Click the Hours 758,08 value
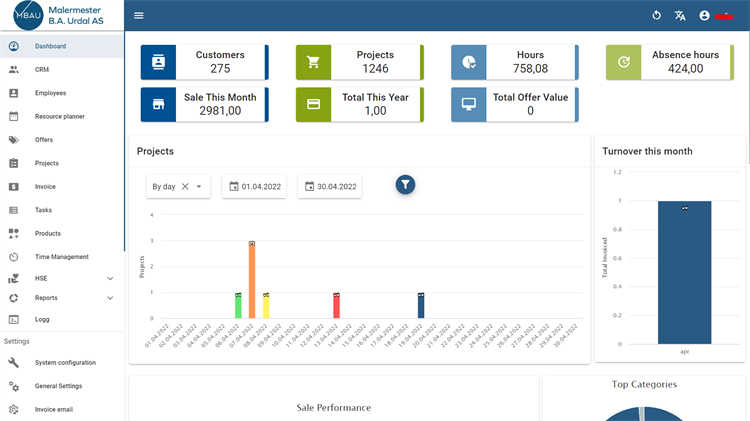This screenshot has width=750, height=421. [530, 69]
